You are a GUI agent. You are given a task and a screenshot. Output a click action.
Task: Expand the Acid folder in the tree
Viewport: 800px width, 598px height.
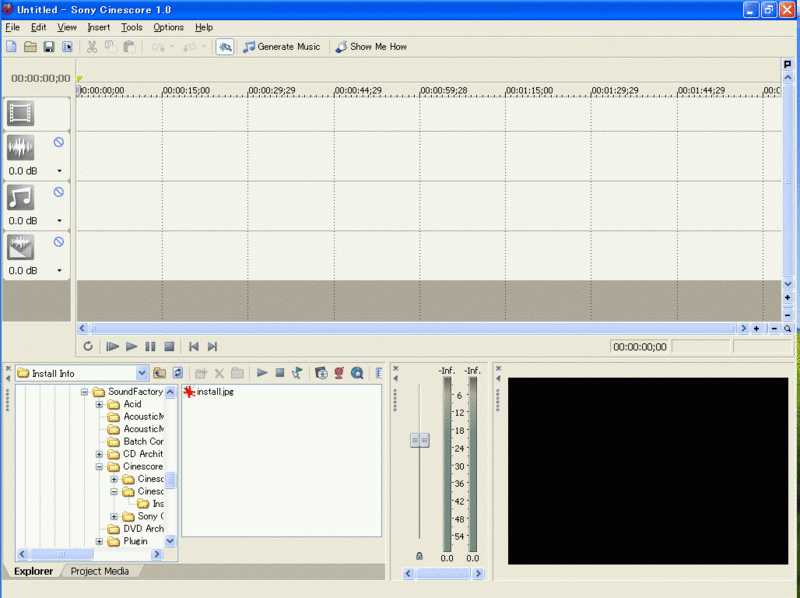pos(99,405)
